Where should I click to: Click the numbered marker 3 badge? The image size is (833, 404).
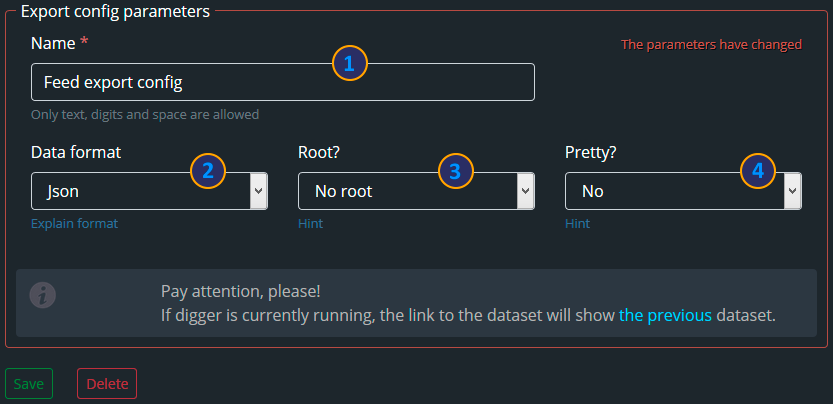click(x=455, y=171)
